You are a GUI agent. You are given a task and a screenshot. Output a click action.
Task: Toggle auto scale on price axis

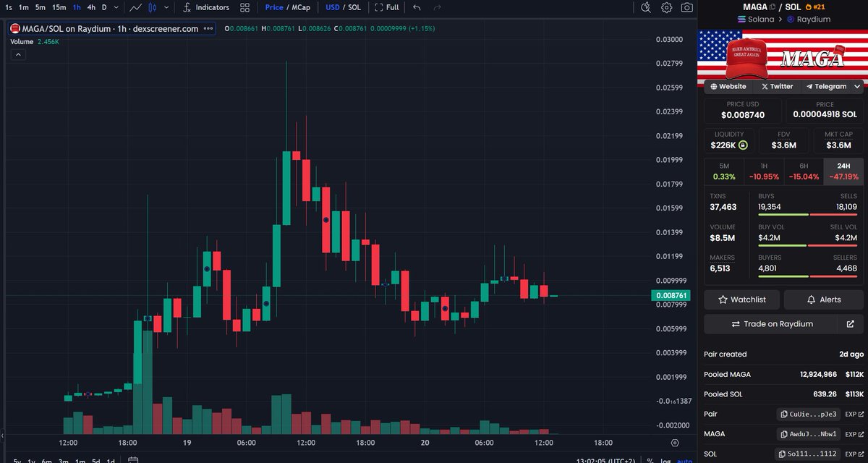click(x=684, y=460)
